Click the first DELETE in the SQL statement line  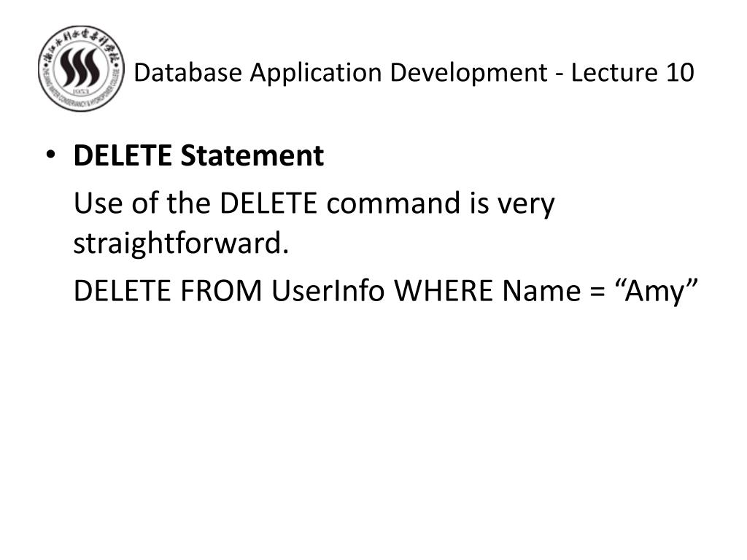point(122,290)
